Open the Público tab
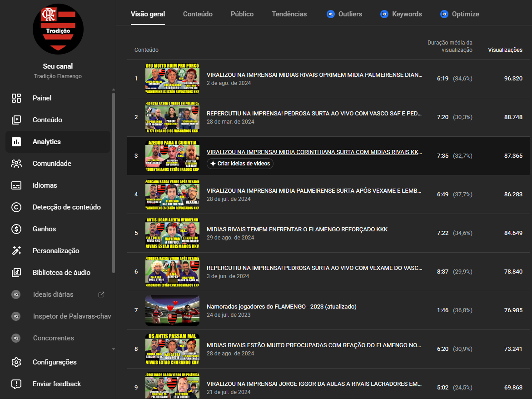Screen dimensions: 532x399 (x=242, y=14)
